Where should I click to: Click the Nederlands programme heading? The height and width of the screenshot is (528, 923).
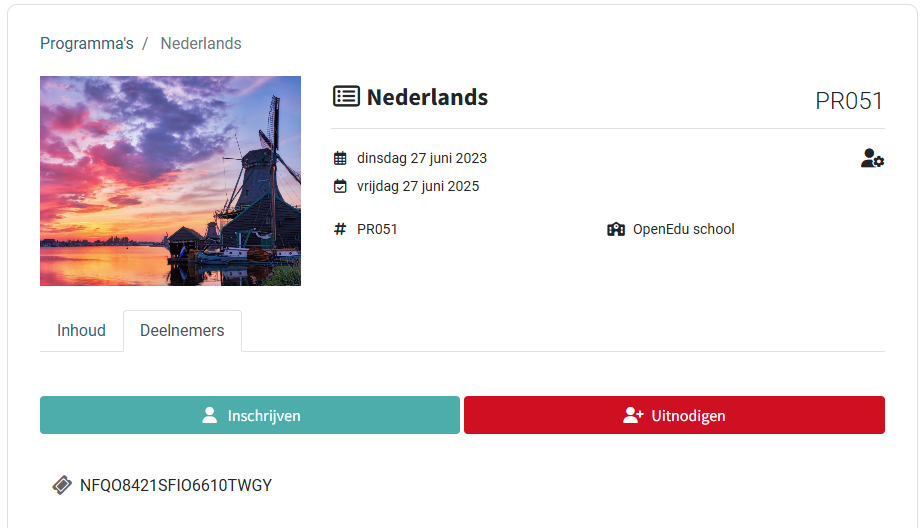point(427,97)
